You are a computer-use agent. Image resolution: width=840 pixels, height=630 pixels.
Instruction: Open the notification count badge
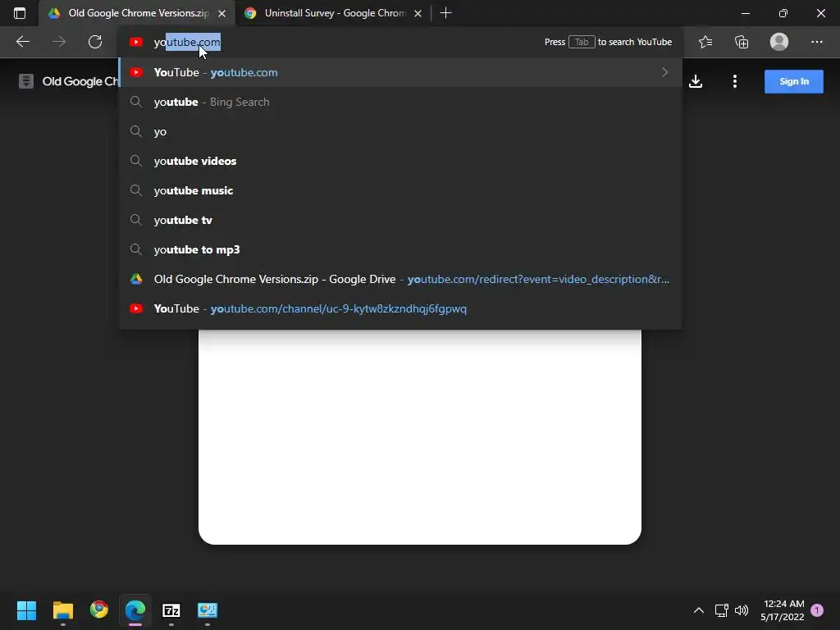[x=817, y=610]
